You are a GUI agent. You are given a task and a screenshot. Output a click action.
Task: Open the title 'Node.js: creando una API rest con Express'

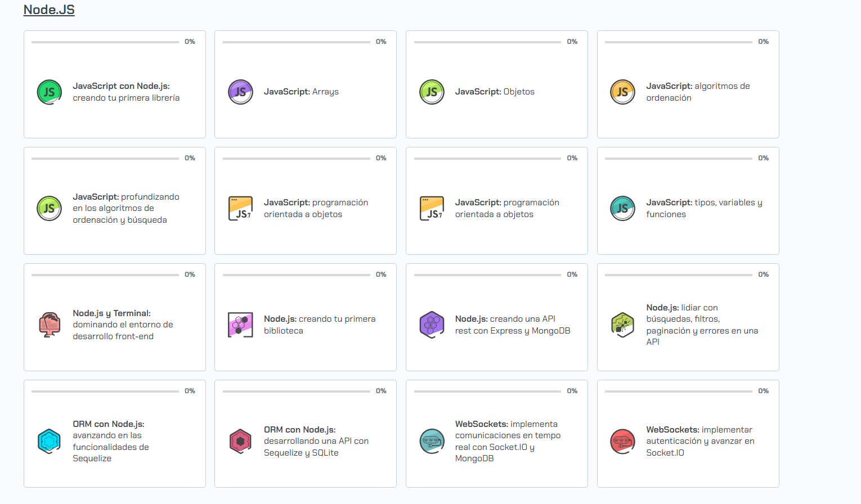click(x=513, y=325)
